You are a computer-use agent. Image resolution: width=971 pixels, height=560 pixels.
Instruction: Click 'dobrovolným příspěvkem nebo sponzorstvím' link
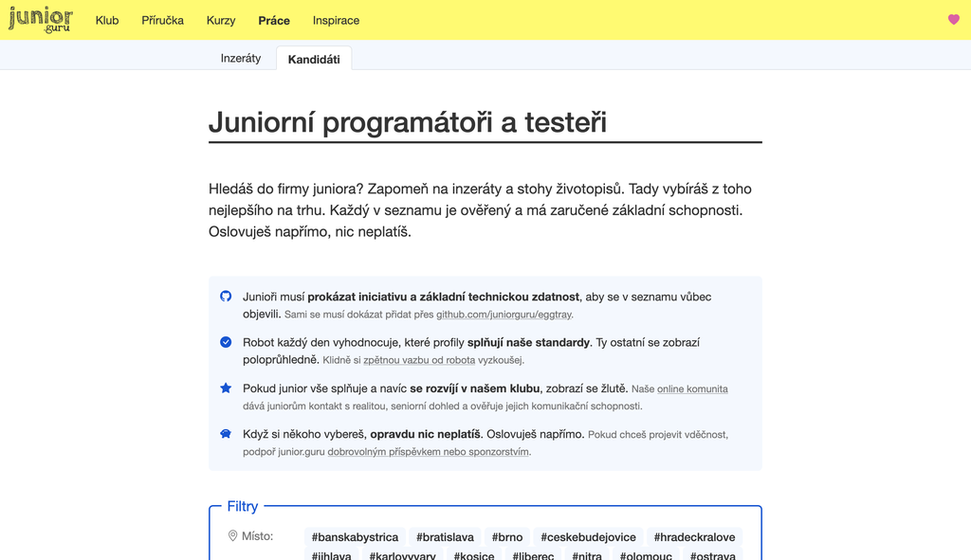(429, 452)
